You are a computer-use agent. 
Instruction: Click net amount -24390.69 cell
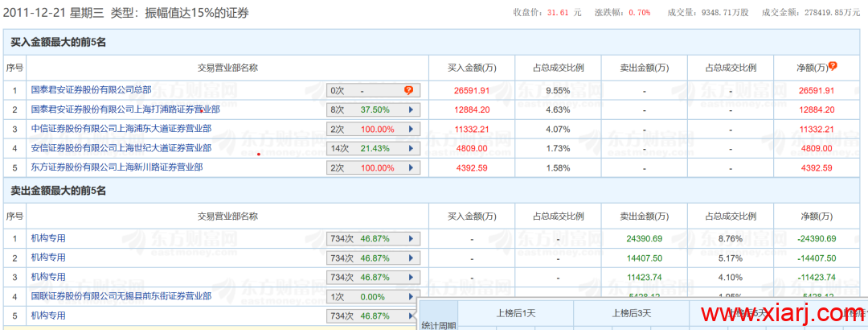[x=817, y=239]
